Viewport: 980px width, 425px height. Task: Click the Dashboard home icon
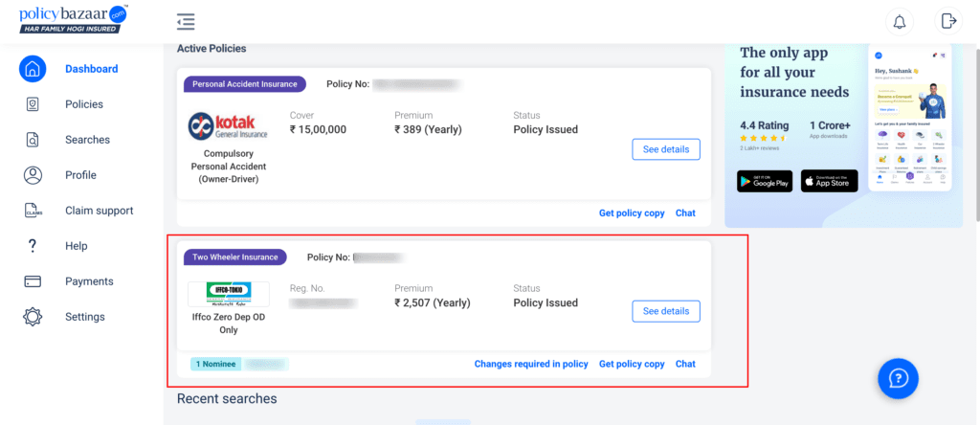[33, 69]
